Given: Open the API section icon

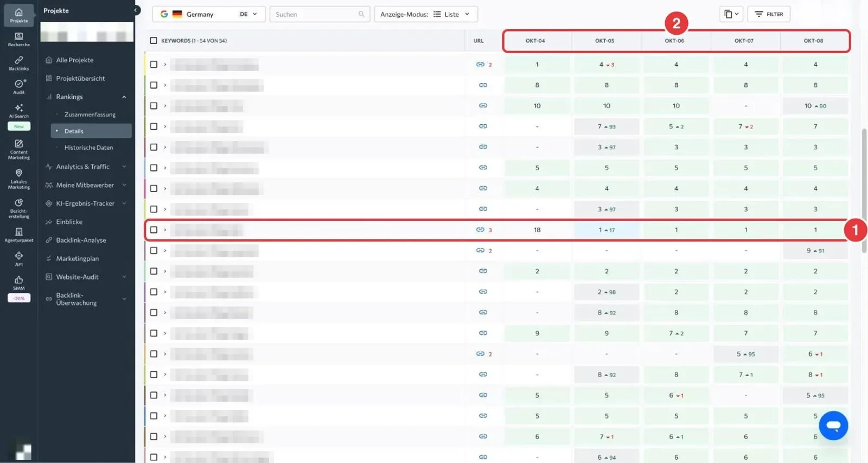Looking at the screenshot, I should coord(18,258).
